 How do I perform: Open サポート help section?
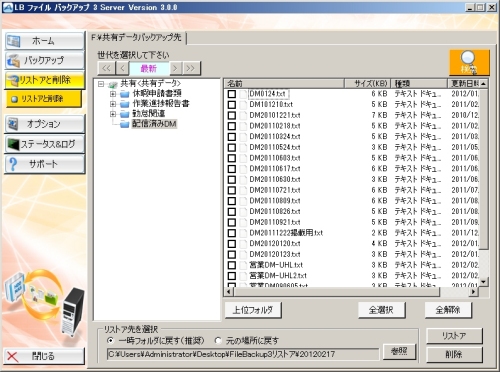(44, 164)
